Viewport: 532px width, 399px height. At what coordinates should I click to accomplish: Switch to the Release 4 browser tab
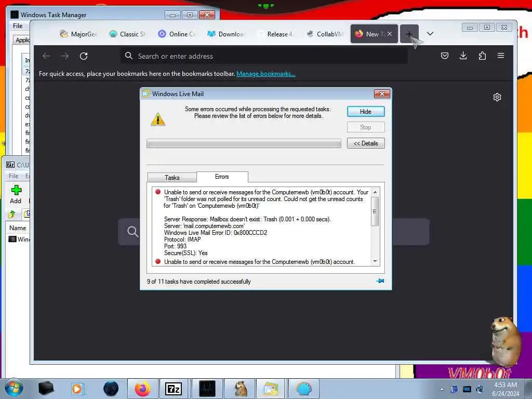(276, 34)
